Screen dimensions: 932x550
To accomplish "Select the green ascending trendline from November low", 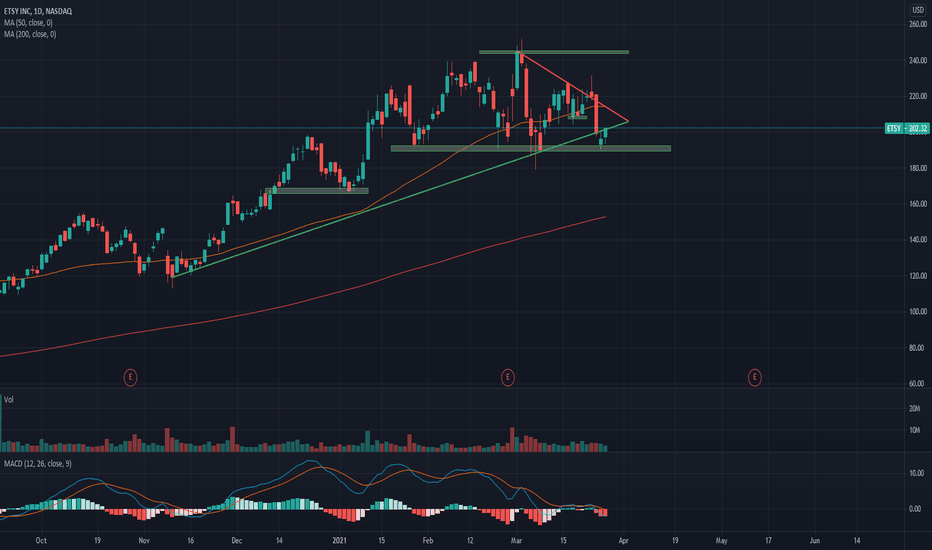I will point(399,199).
